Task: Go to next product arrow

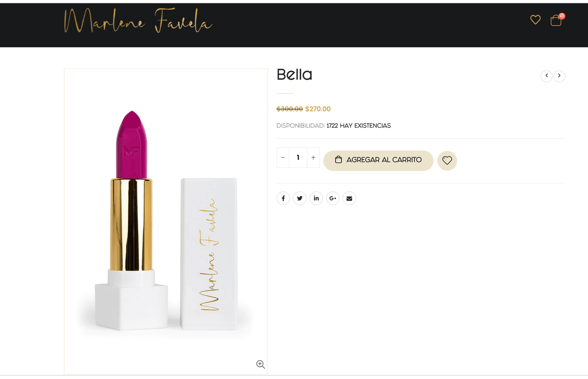Action: (559, 76)
